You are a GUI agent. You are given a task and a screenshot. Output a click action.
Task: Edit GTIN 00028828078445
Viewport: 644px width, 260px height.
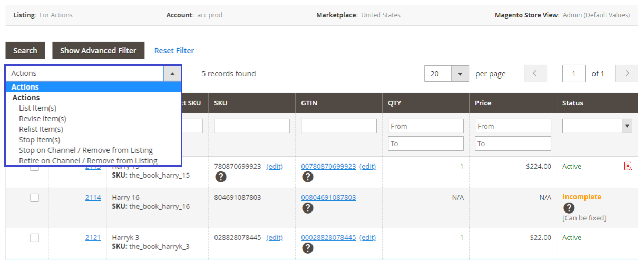tap(367, 237)
